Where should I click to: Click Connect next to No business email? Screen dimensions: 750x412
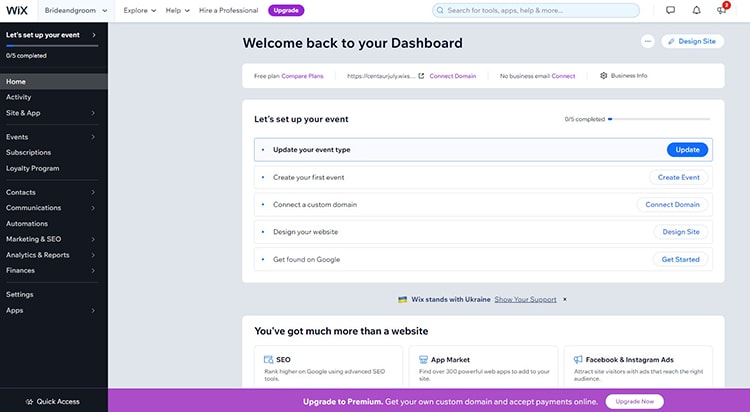tap(563, 76)
